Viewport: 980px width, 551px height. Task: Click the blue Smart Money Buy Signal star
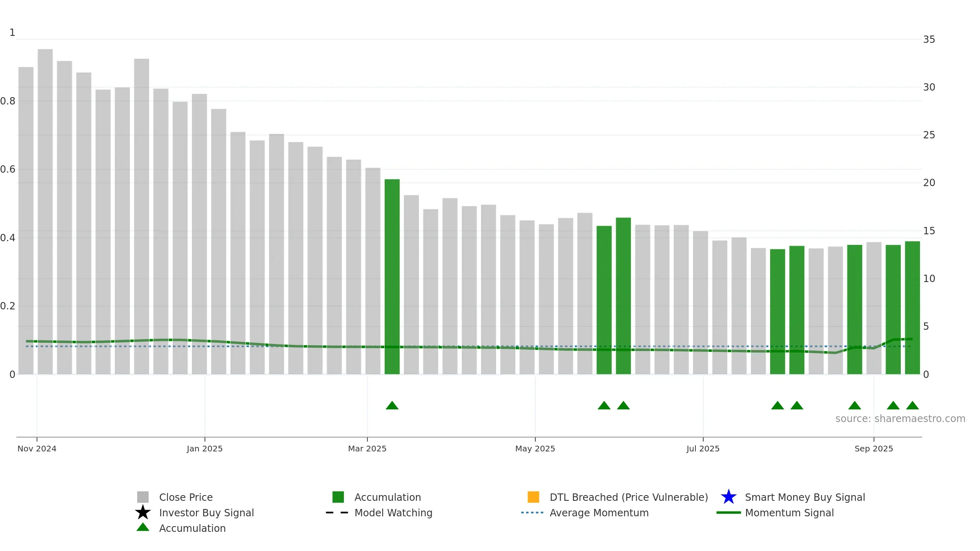tap(728, 497)
